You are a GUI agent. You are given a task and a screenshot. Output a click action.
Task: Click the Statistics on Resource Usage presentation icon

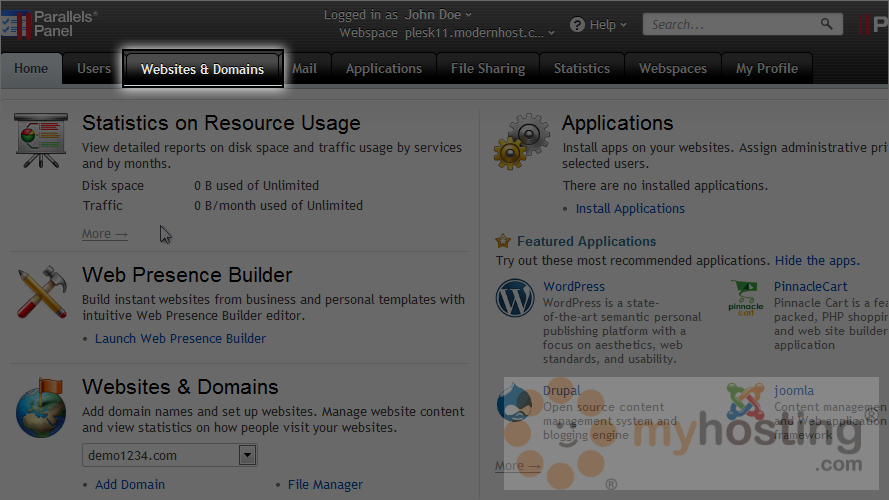click(41, 140)
